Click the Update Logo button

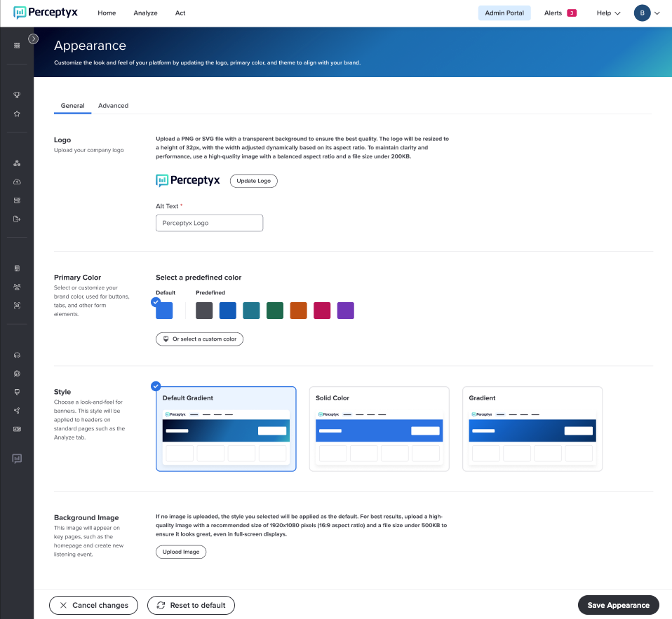tap(254, 181)
